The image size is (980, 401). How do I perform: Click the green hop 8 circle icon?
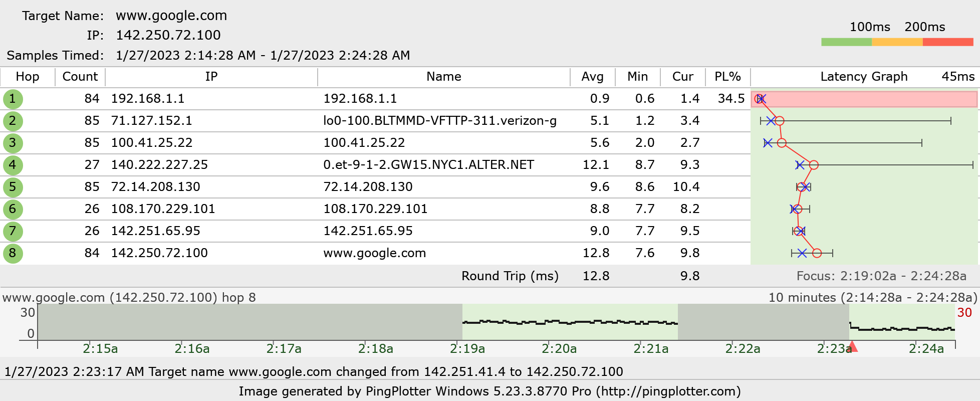pos(13,253)
